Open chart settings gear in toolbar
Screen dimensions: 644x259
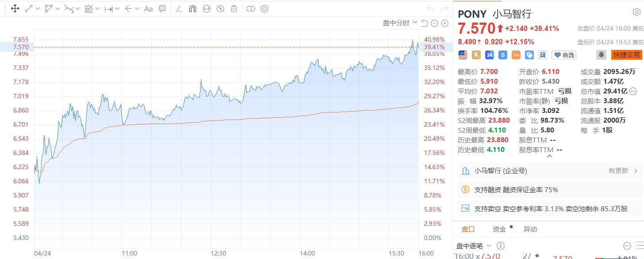pos(265,8)
